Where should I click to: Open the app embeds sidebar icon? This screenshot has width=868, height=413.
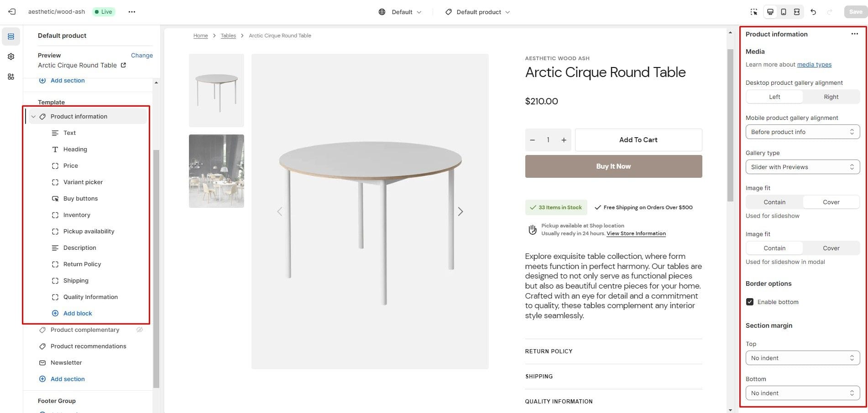11,77
